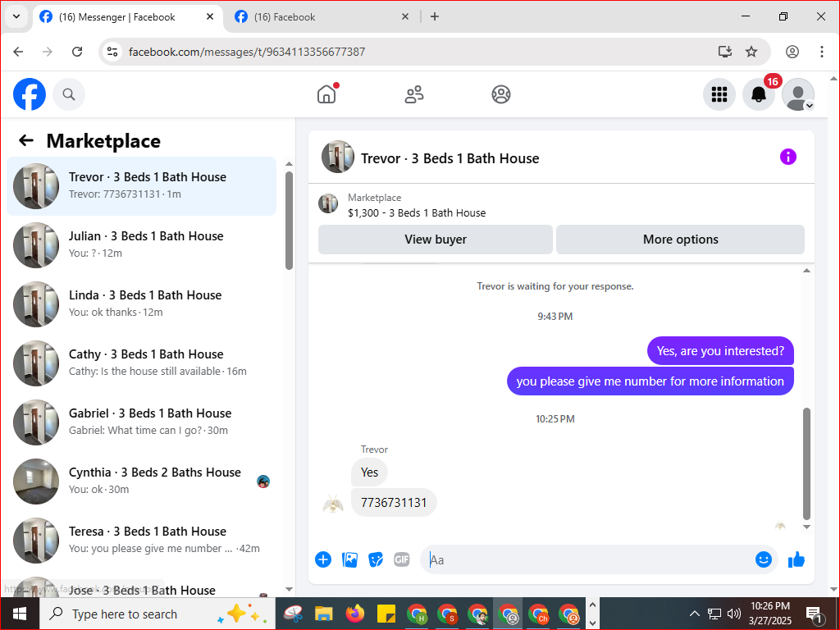Open Cathy 3 Beds 1 Bath conversation
The image size is (840, 630).
click(141, 363)
